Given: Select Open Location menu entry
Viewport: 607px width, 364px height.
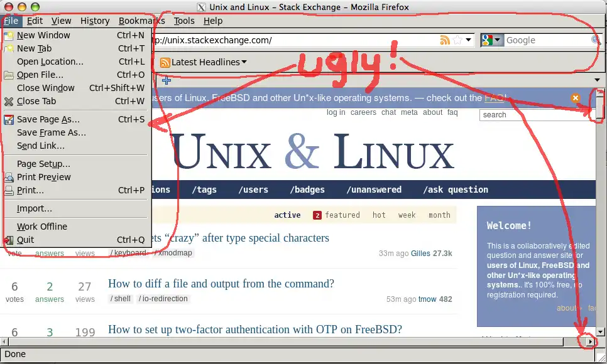Looking at the screenshot, I should [76, 62].
